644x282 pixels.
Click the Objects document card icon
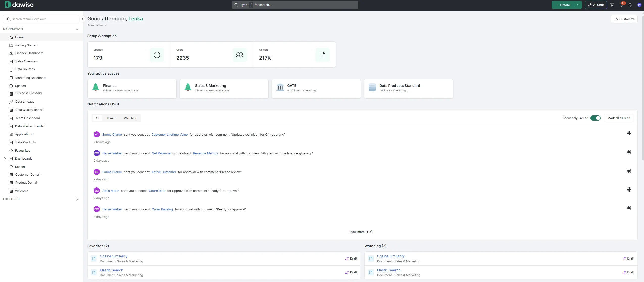323,55
